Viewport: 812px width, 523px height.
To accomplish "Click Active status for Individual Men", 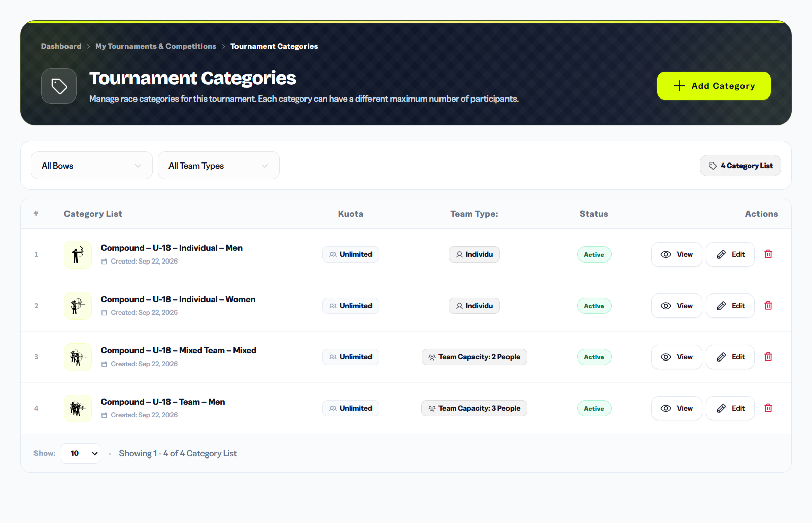I will pyautogui.click(x=594, y=254).
